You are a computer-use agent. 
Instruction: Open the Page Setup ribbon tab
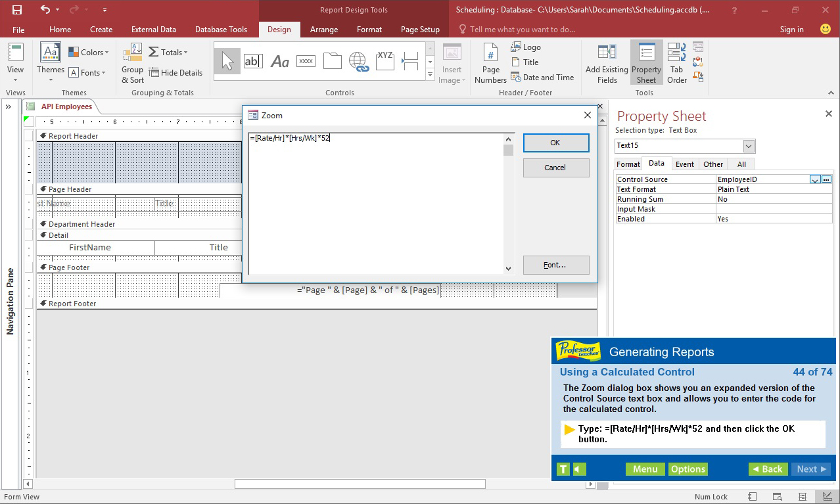coord(420,29)
